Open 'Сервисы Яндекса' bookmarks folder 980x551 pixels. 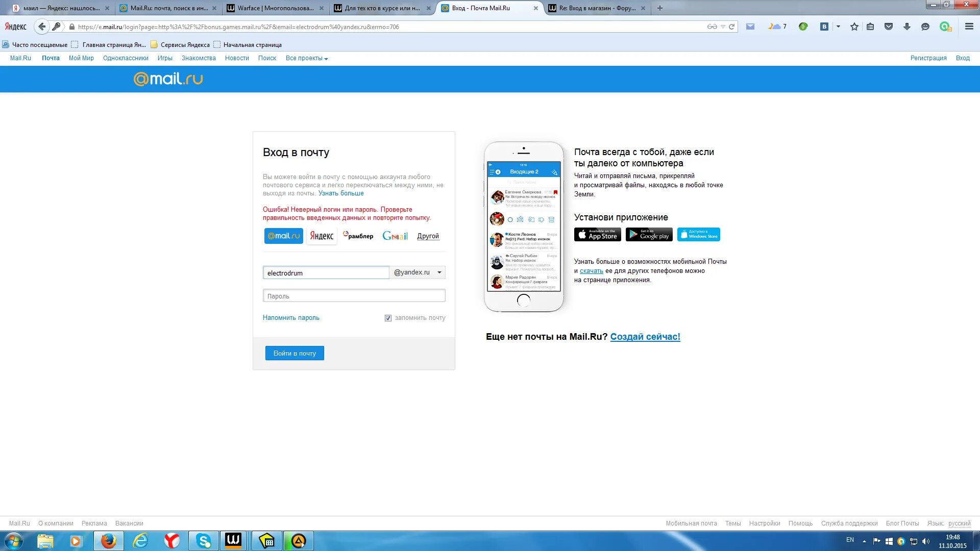(180, 45)
